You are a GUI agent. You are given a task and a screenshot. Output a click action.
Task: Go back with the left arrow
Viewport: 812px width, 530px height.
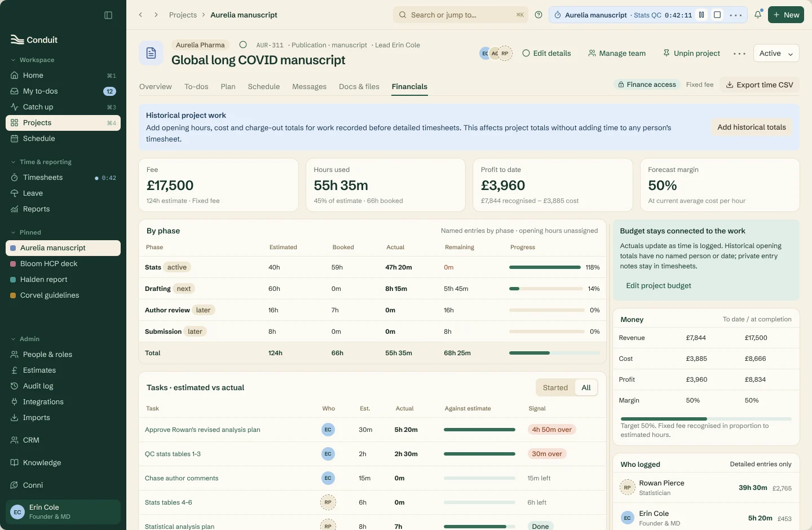click(140, 15)
